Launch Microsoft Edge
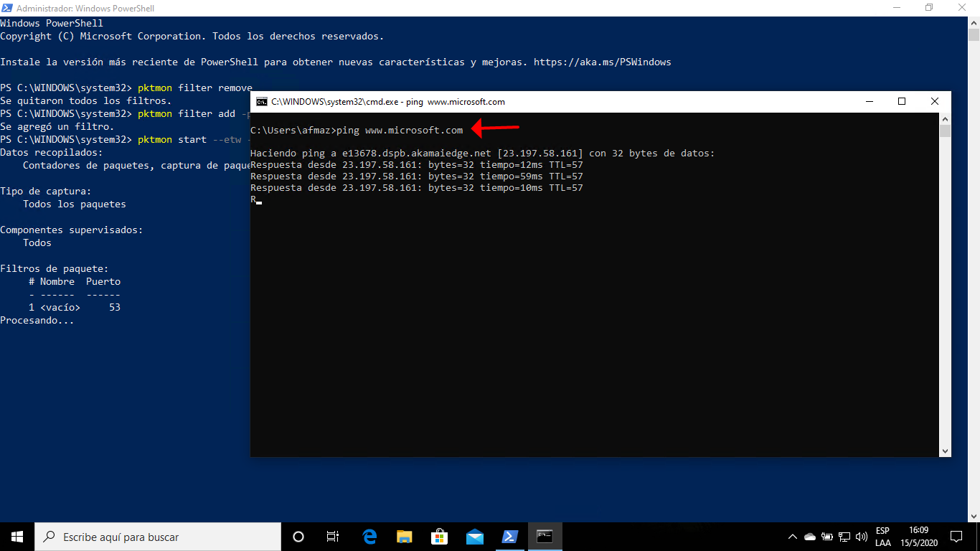Viewport: 980px width, 551px height. [x=369, y=536]
